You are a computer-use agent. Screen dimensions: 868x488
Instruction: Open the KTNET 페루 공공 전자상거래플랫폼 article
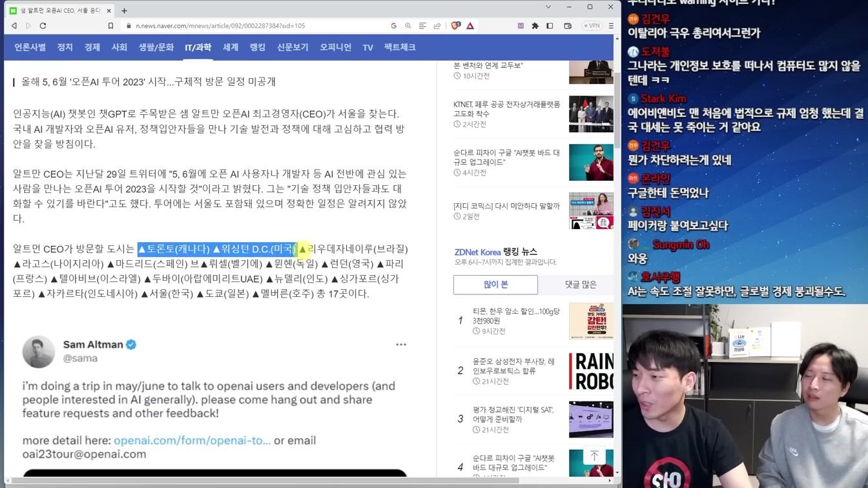tap(507, 108)
